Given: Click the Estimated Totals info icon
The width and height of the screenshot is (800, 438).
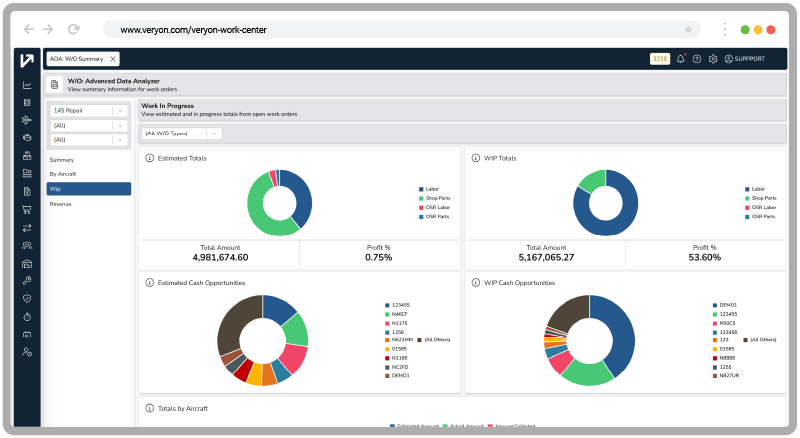Looking at the screenshot, I should [150, 158].
